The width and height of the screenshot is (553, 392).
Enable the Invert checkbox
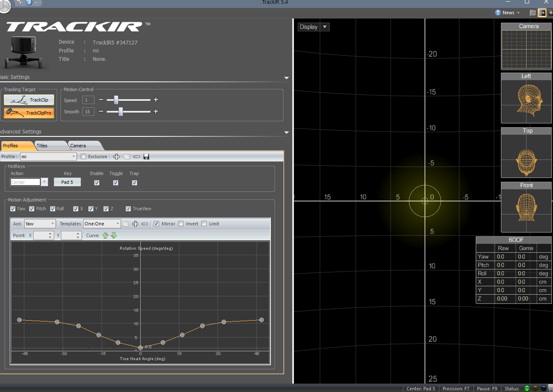tap(181, 224)
